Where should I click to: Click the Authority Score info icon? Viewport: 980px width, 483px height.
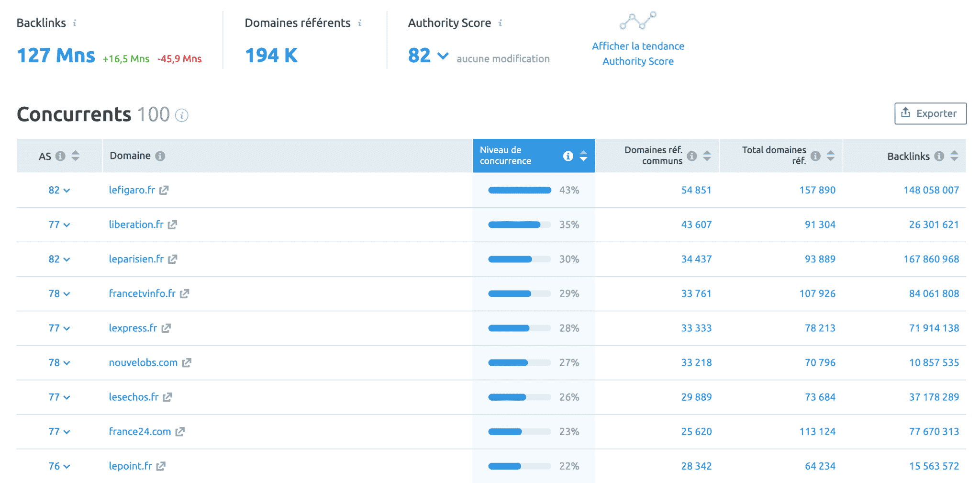point(500,23)
